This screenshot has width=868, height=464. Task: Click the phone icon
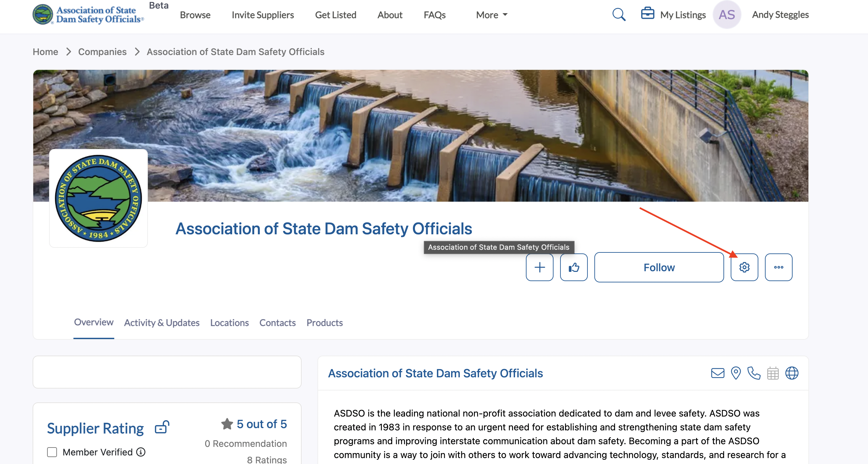tap(754, 373)
